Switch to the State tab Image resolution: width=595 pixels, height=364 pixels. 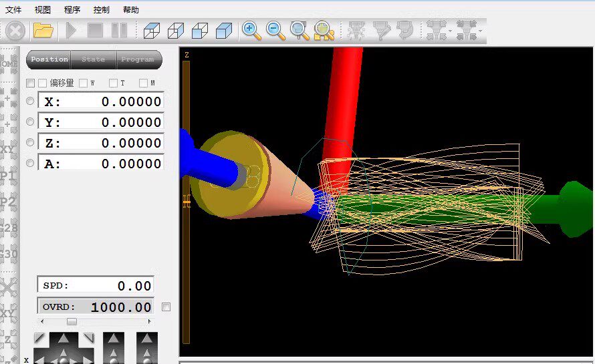tap(94, 59)
